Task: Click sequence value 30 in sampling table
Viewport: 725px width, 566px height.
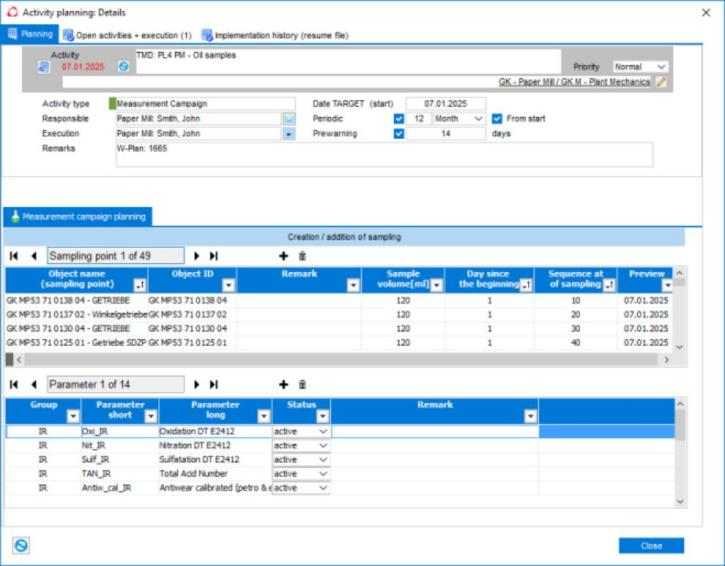Action: click(576, 329)
